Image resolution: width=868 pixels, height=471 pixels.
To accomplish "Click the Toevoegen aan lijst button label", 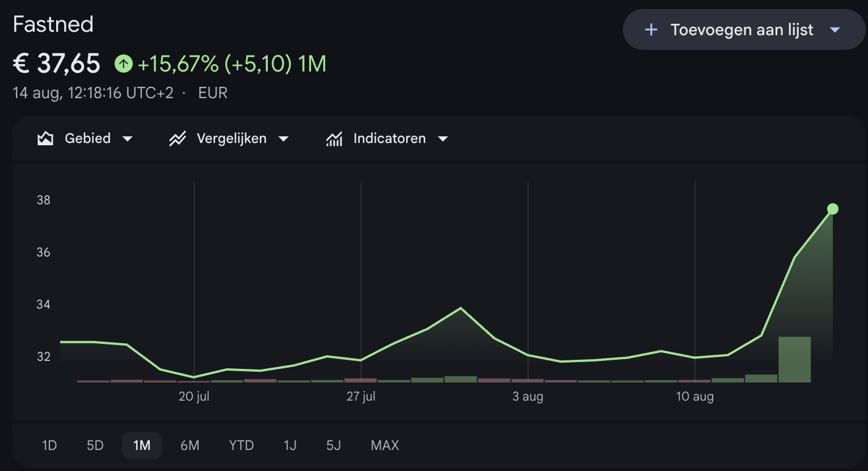I will tap(742, 30).
